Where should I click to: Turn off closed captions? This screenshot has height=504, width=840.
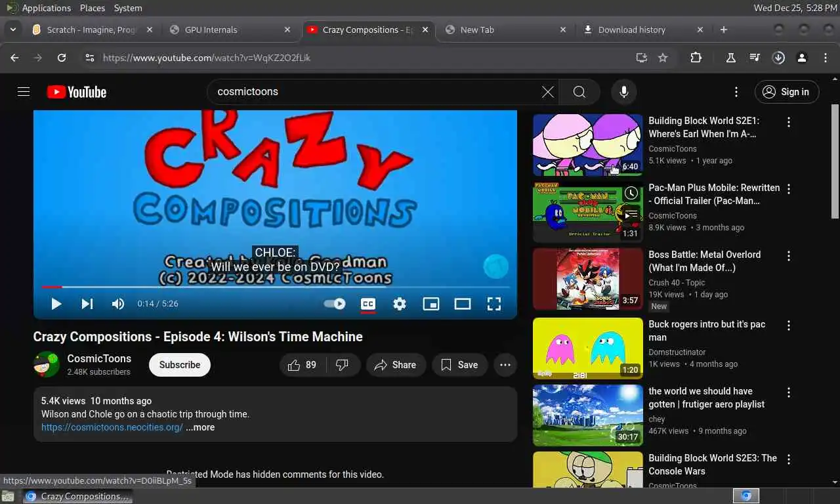[x=368, y=304]
